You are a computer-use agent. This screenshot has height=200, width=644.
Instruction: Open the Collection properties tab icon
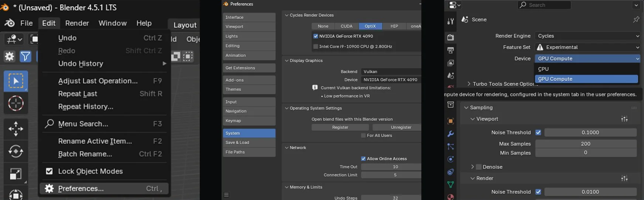pos(451,105)
